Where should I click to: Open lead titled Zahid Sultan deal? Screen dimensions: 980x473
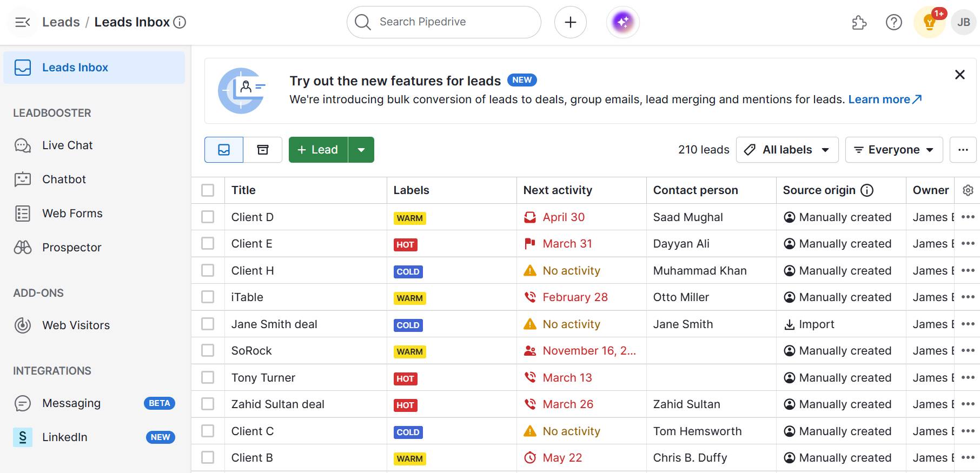coord(278,404)
